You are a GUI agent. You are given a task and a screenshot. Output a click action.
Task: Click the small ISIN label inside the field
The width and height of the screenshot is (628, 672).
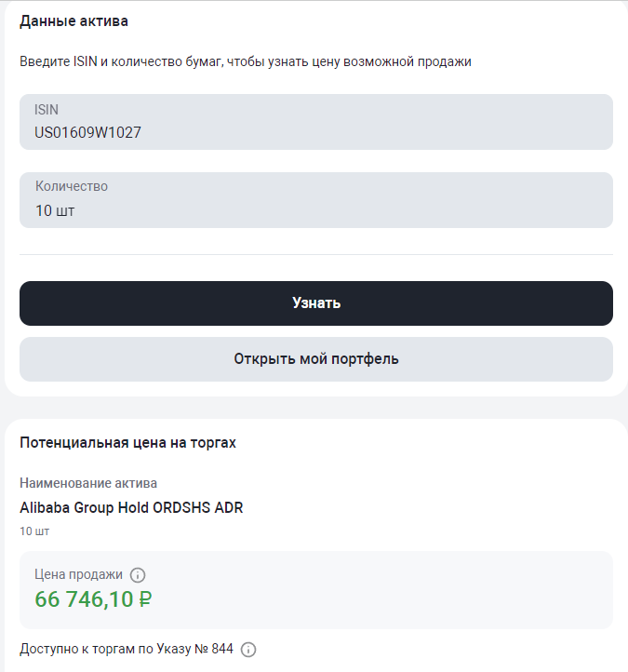[47, 110]
